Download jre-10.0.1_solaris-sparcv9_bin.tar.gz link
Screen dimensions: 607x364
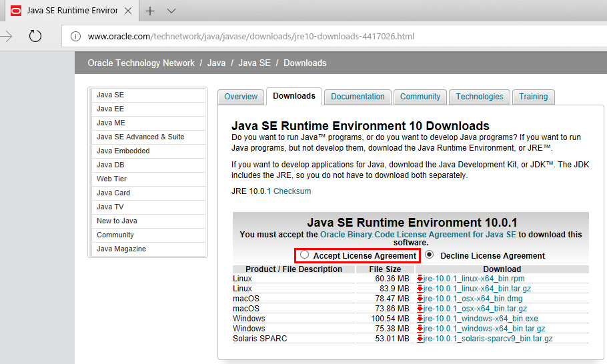(488, 339)
